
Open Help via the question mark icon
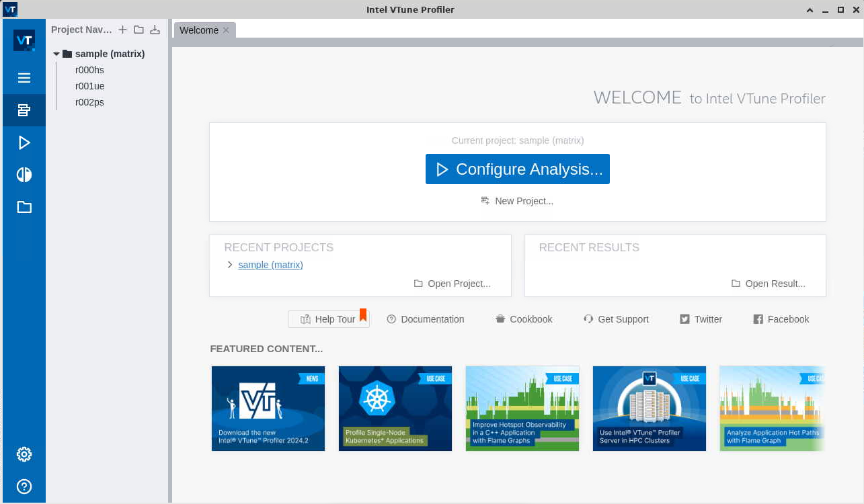pyautogui.click(x=24, y=487)
